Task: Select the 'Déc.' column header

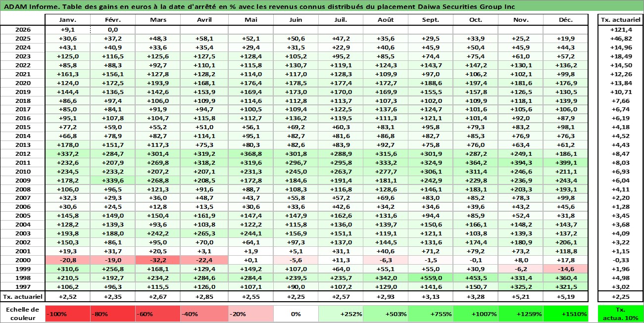Action: [566, 20]
